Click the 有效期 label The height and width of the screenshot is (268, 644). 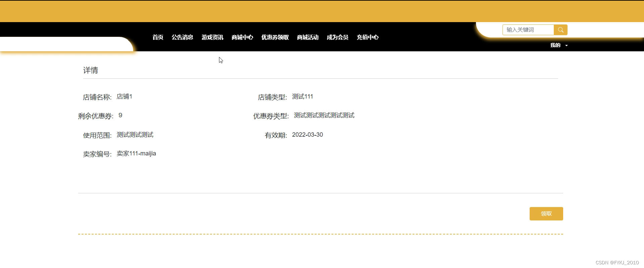276,135
